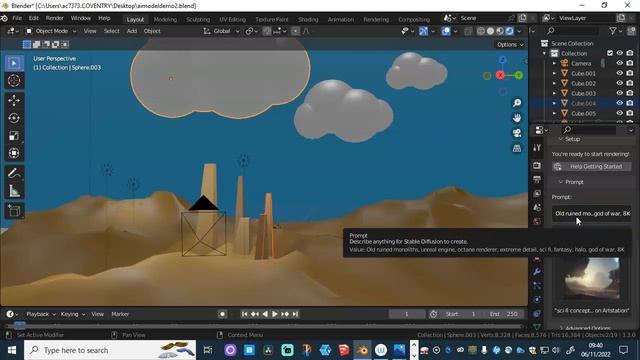Jump to timeline start frame

point(244,314)
